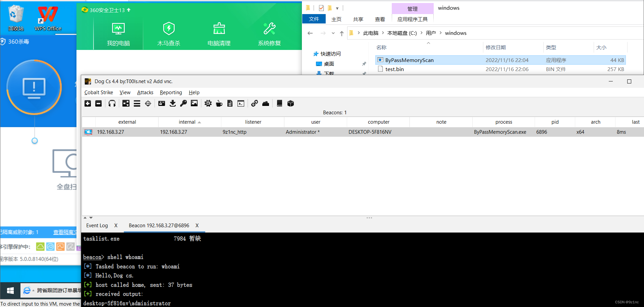Sort beacons by process column header

503,122
